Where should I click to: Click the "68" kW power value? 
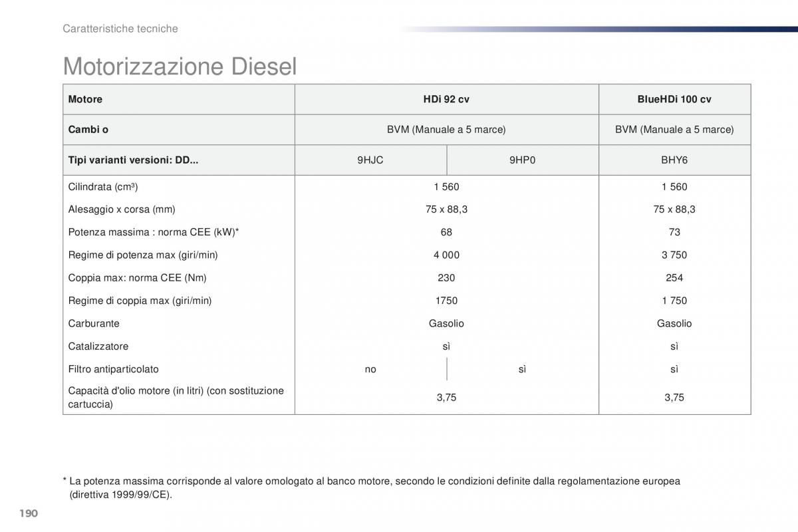pos(446,232)
